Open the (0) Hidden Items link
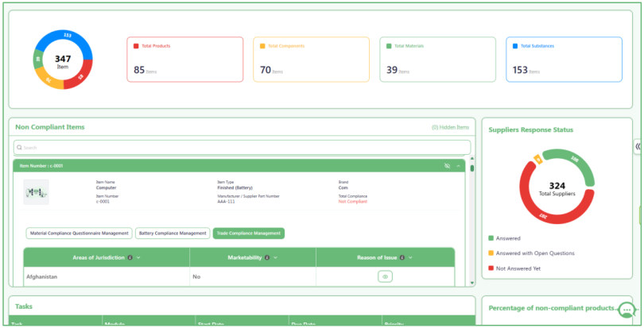The height and width of the screenshot is (328, 644). (450, 127)
